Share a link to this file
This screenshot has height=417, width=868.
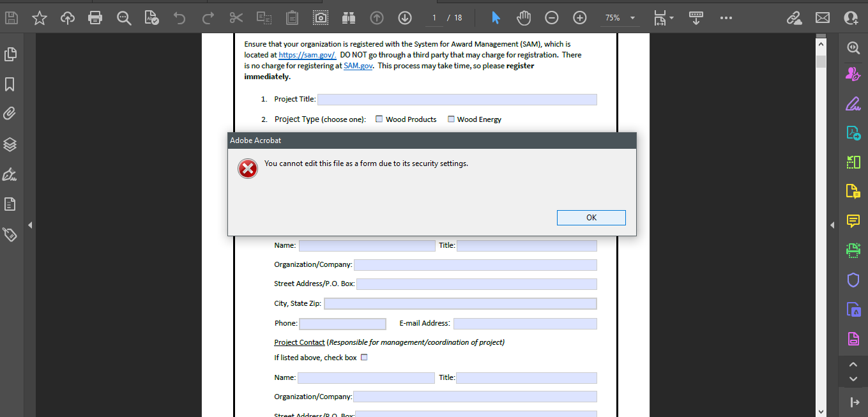795,18
